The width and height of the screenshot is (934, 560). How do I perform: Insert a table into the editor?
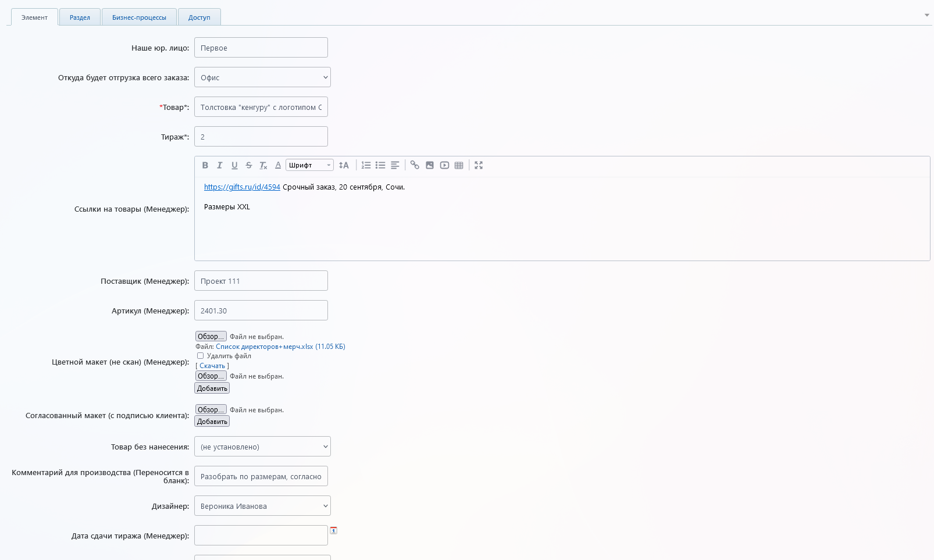[x=459, y=165]
